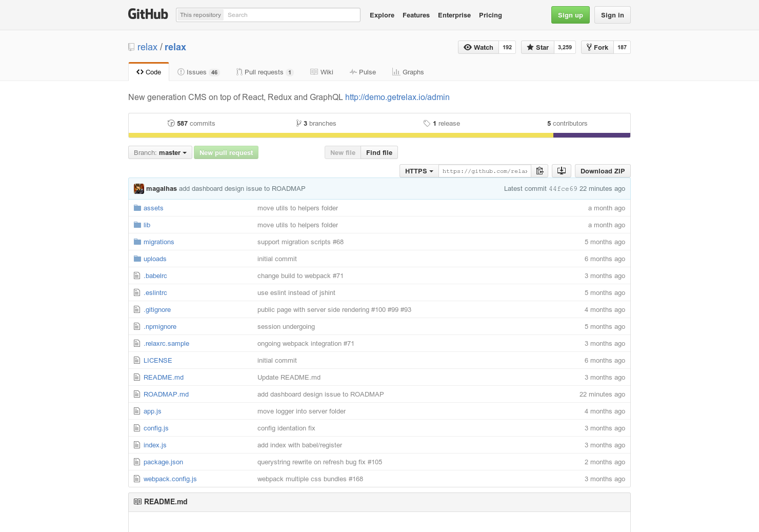Open the Branch: master dropdown
This screenshot has width=759, height=532.
coord(160,152)
